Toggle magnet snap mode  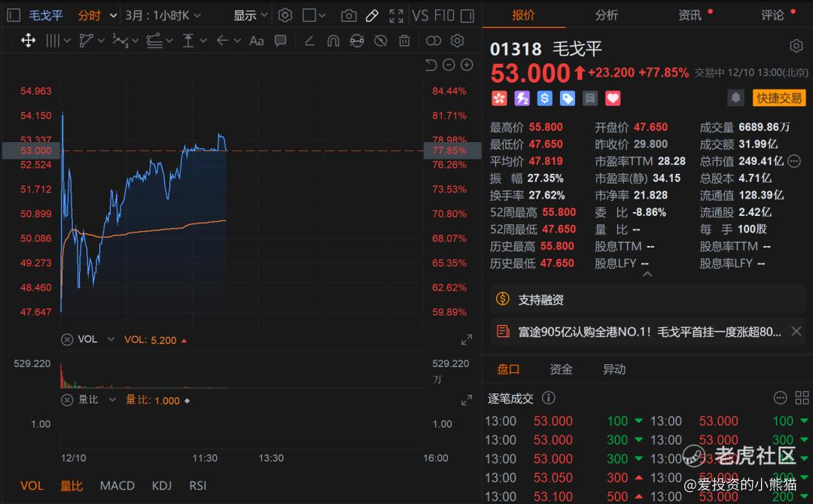click(x=333, y=41)
